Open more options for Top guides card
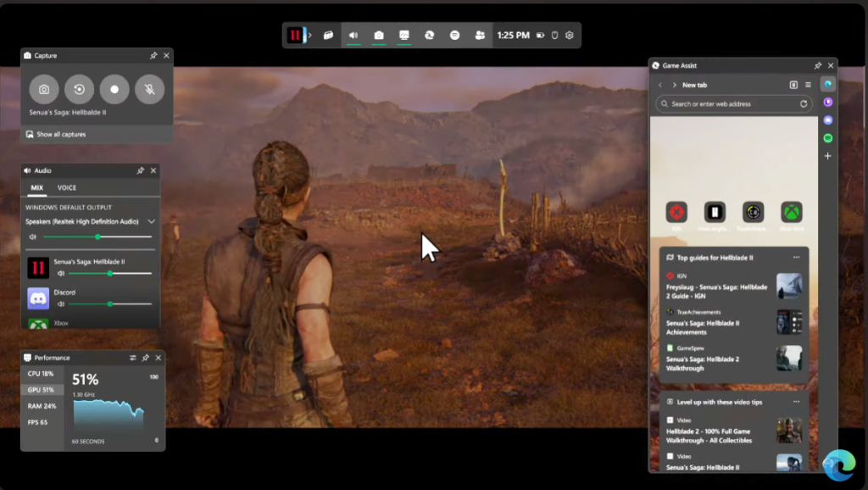 796,258
